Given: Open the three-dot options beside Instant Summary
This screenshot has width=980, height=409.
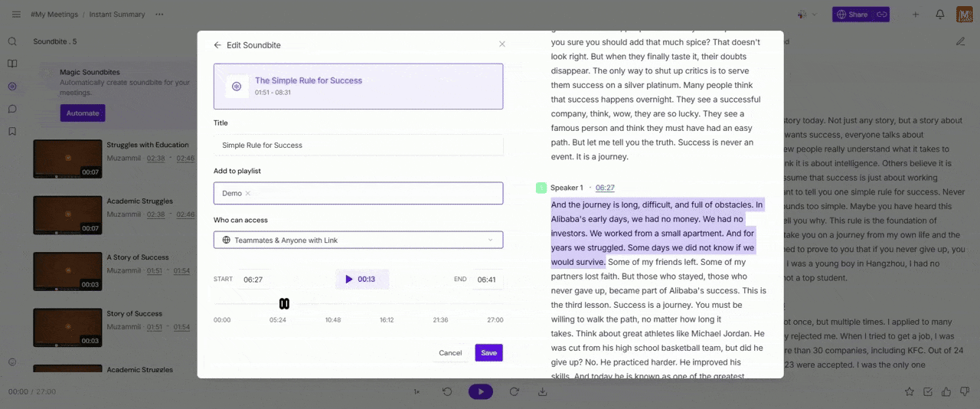Looking at the screenshot, I should point(159,15).
